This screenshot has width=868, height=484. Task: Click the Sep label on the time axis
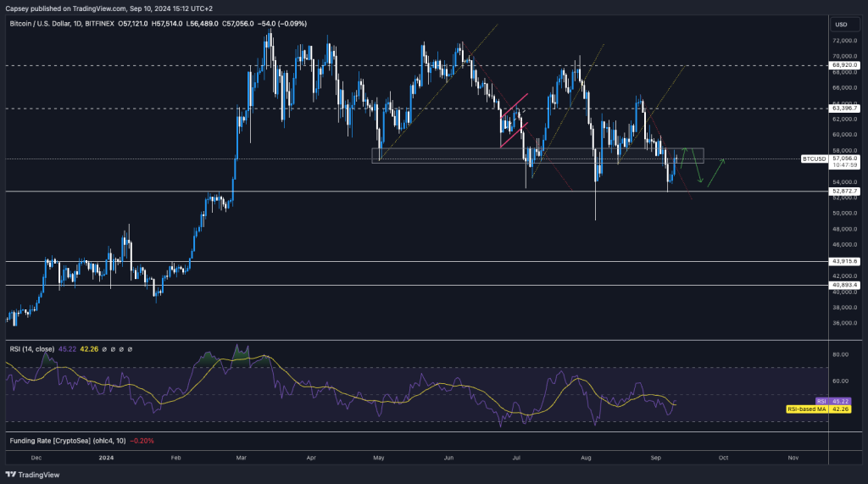tap(655, 457)
